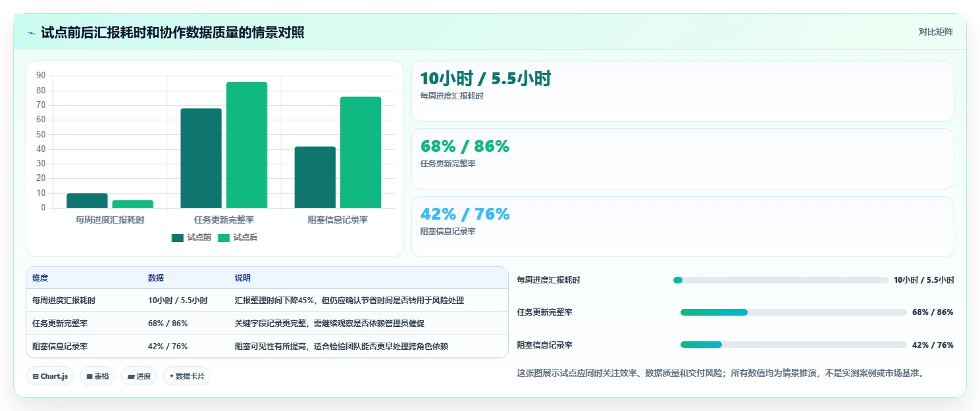This screenshot has width=980, height=411.
Task: Click the 试点前 bar for 任务更新完整率
Action: pos(201,158)
